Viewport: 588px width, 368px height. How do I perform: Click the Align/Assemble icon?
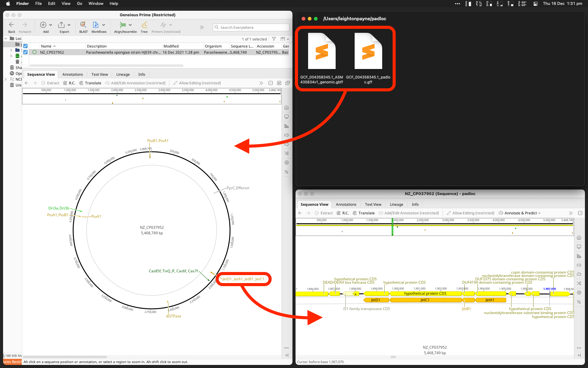point(123,25)
